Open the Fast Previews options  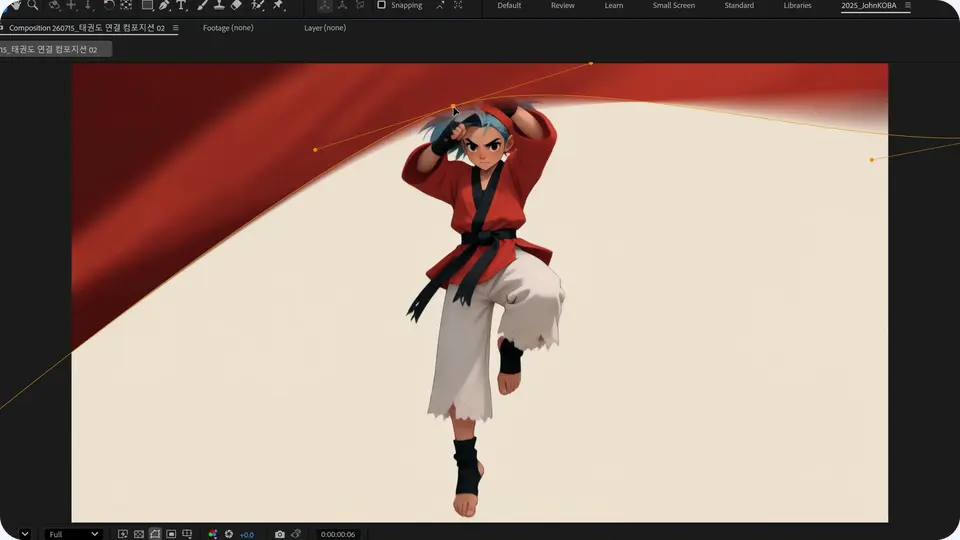click(x=122, y=534)
